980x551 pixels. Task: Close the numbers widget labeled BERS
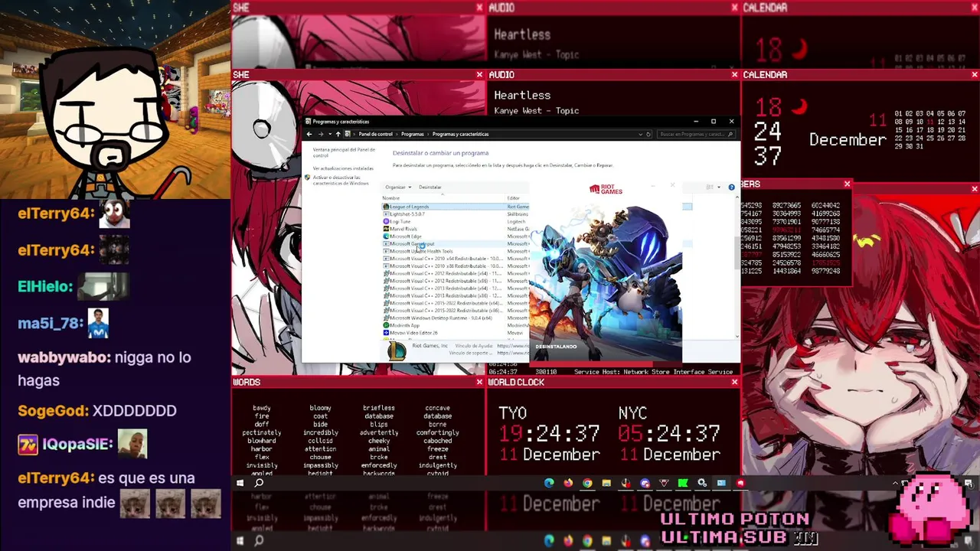[847, 184]
